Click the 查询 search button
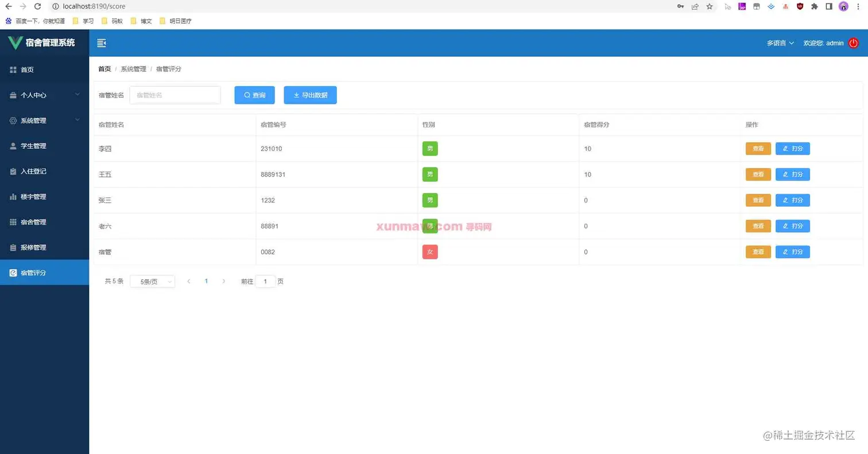The image size is (868, 454). click(254, 95)
